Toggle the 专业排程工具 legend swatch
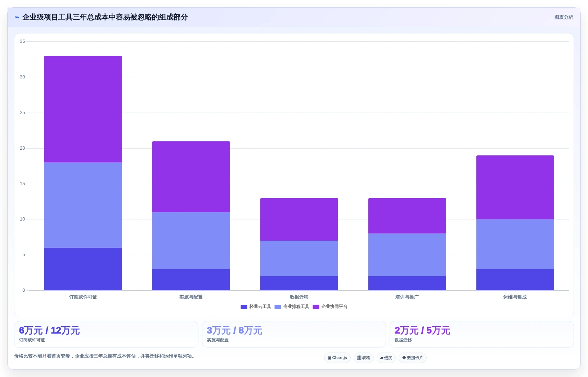Screen dimensions: 588x377 click(278, 307)
